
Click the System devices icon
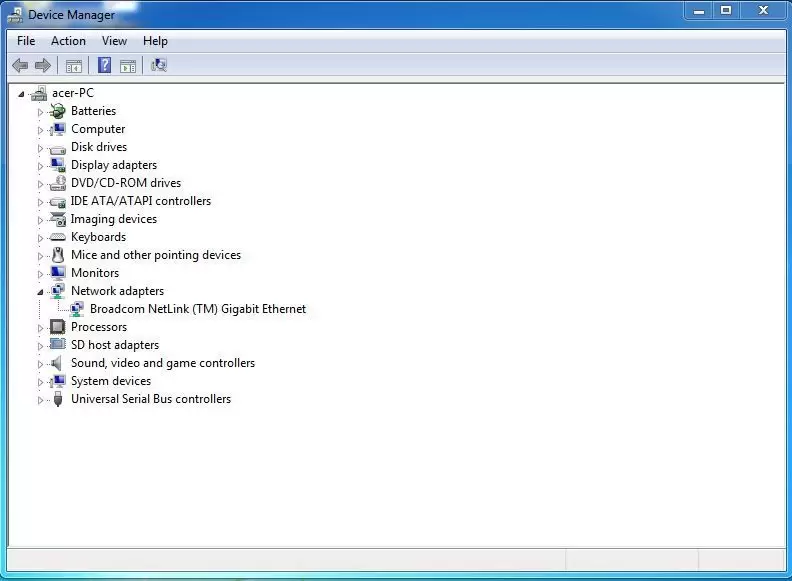tap(58, 381)
